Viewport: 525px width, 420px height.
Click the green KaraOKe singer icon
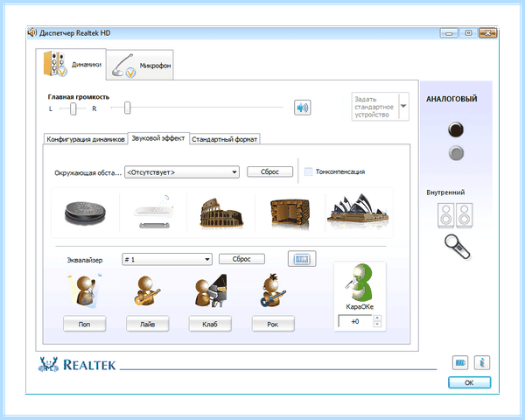[360, 283]
